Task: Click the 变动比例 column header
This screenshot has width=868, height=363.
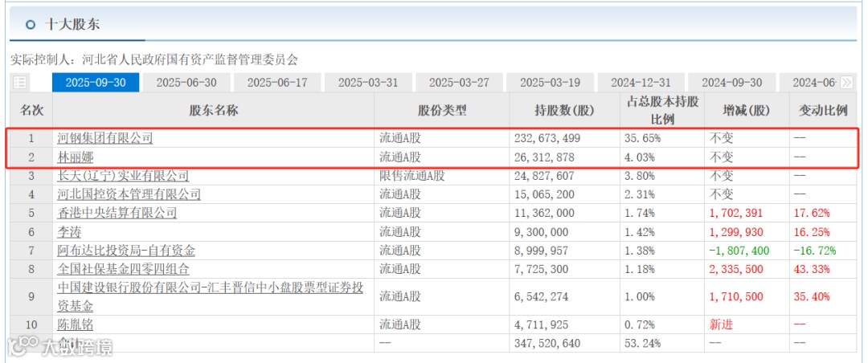Action: [823, 110]
